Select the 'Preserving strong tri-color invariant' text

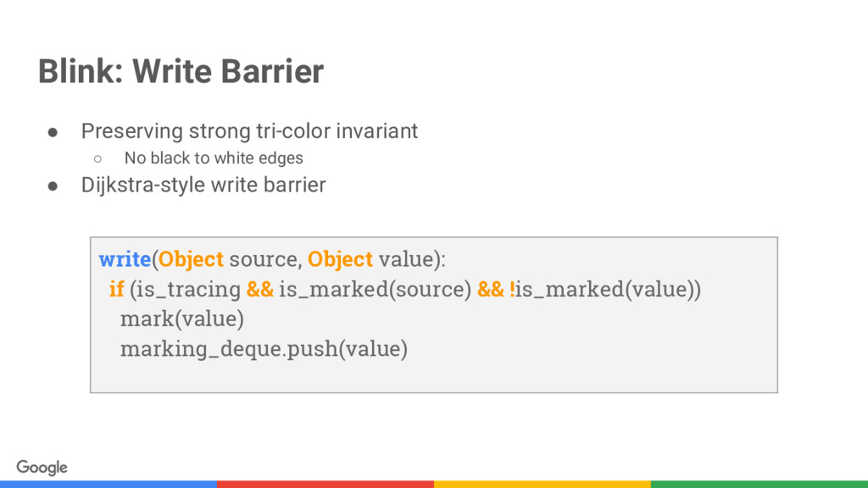click(249, 131)
